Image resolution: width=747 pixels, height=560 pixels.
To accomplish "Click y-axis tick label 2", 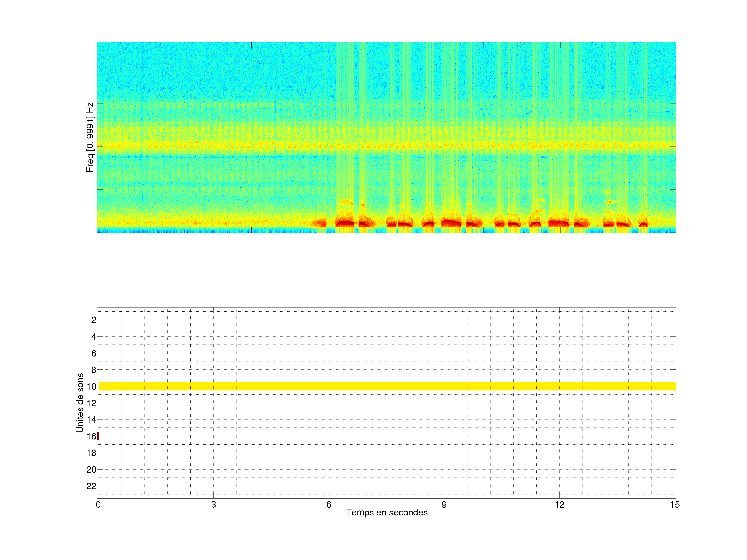I will 94,320.
